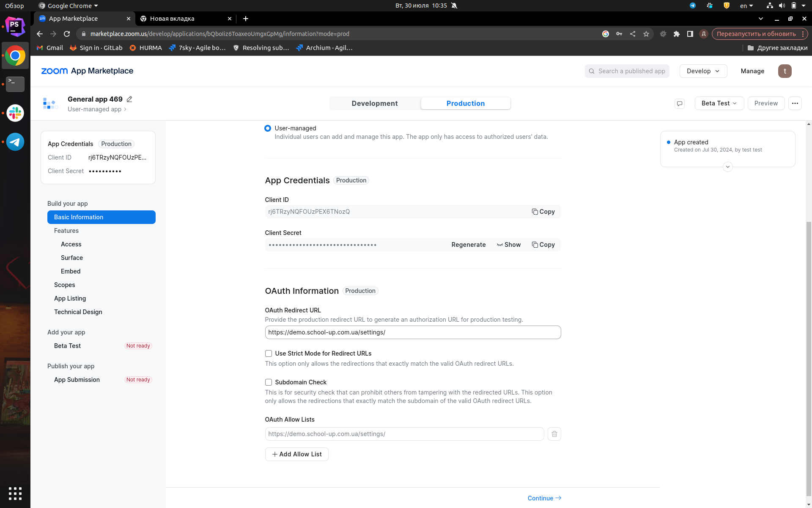This screenshot has height=508, width=812.
Task: Open the user avatar "t" menu
Action: (785, 71)
